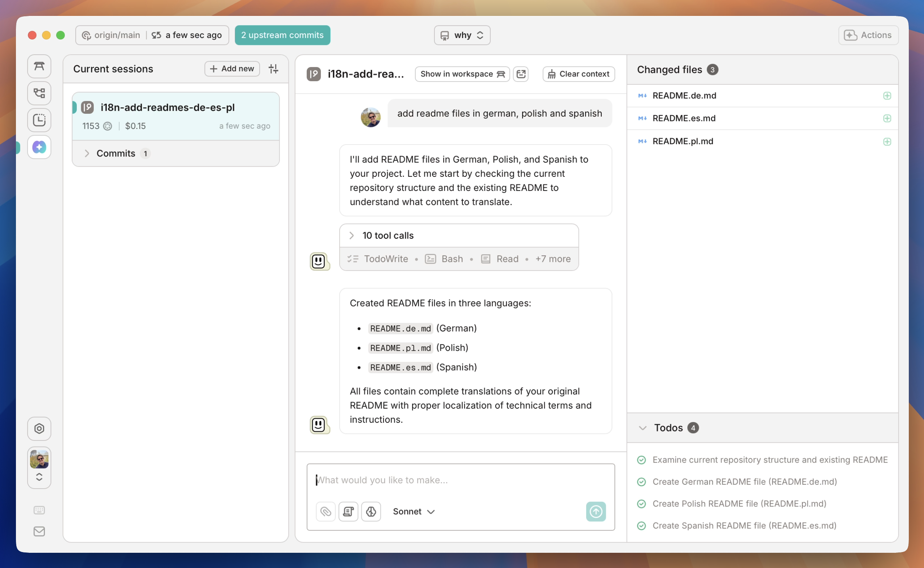This screenshot has height=568, width=924.
Task: Open the AI sparkle agent icon in sidebar
Action: [39, 147]
